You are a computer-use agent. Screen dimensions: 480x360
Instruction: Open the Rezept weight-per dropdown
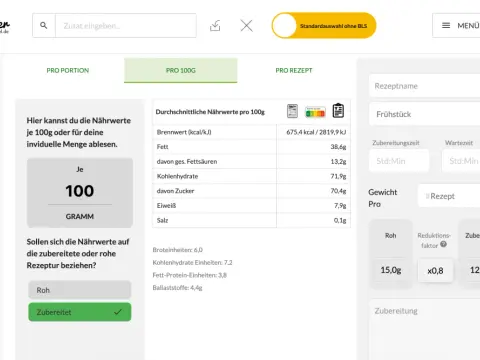[x=449, y=196]
